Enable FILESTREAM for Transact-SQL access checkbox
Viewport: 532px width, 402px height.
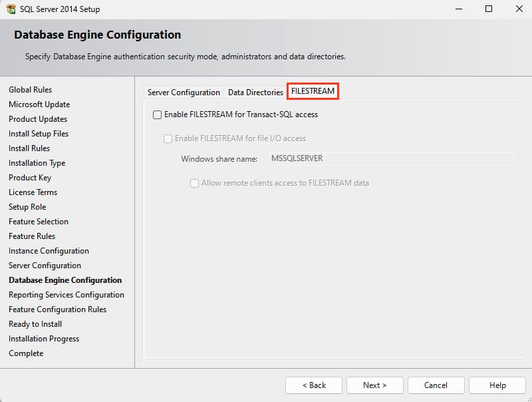(x=158, y=114)
